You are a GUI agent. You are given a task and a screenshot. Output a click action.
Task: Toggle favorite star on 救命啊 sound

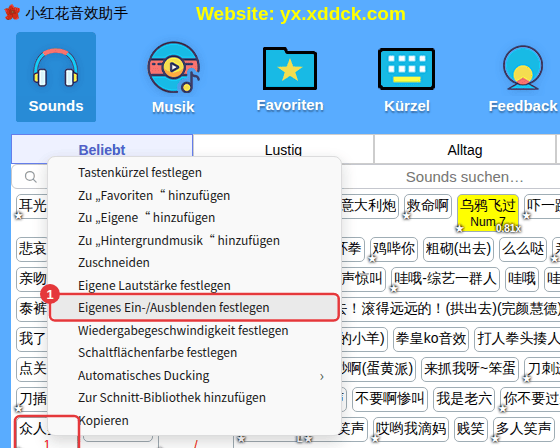click(406, 215)
